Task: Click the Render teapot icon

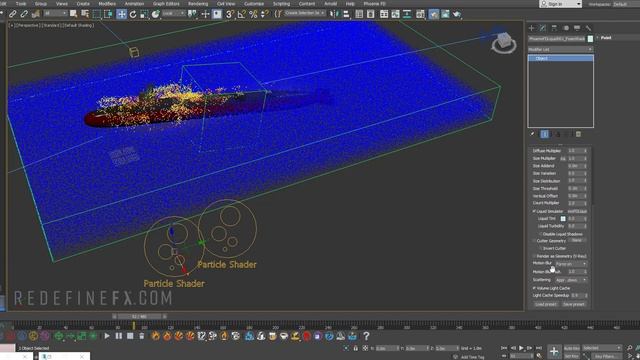Action: pyautogui.click(x=456, y=14)
